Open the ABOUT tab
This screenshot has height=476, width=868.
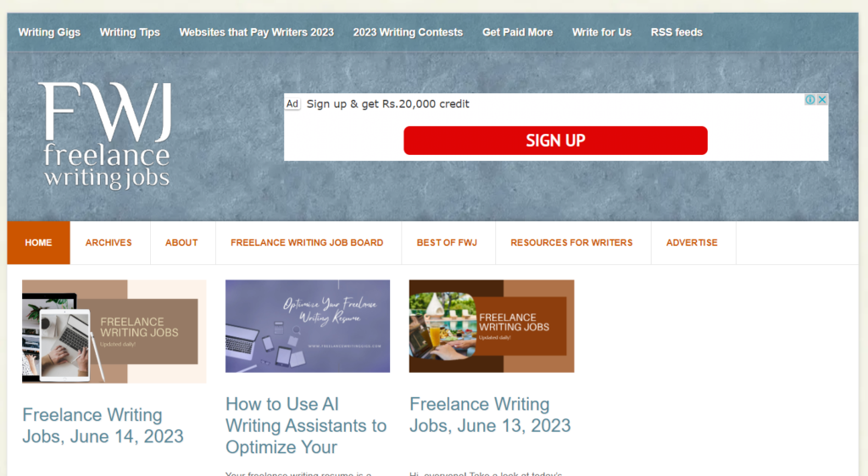[181, 243]
